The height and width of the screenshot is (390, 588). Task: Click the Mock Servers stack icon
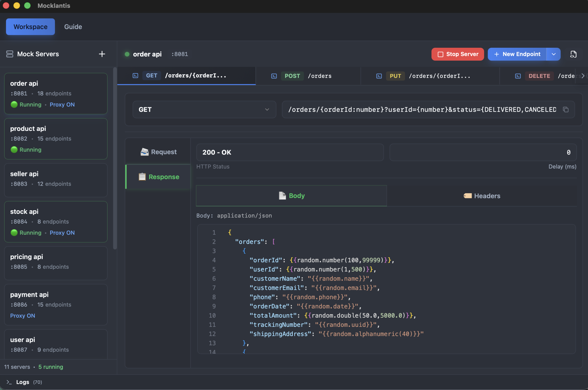point(10,54)
